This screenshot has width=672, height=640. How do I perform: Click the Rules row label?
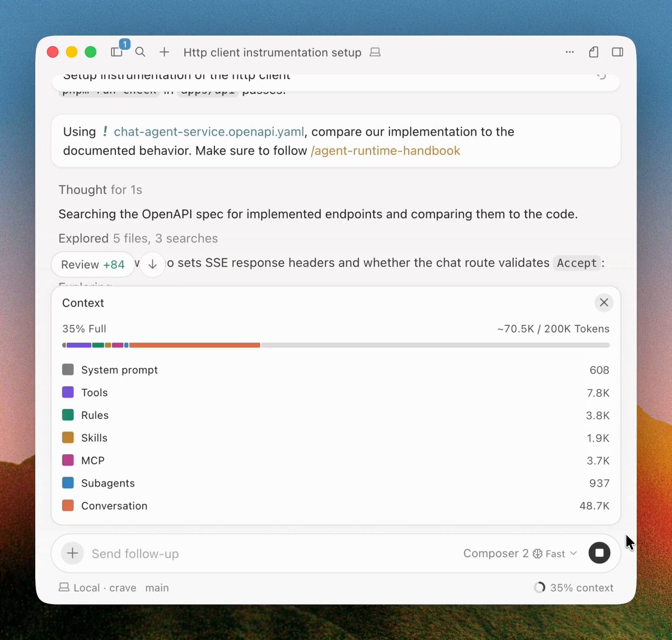(95, 415)
